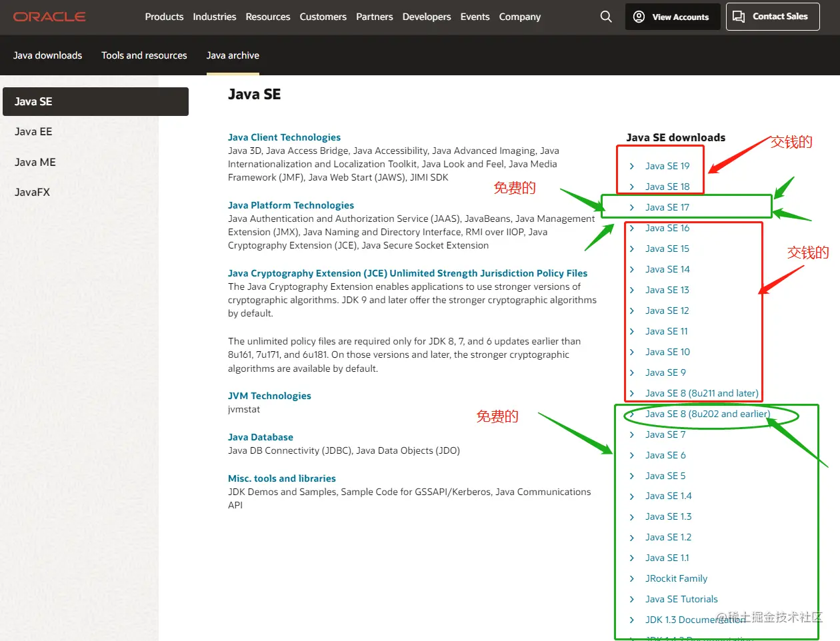Open the search magnifier icon

(606, 17)
